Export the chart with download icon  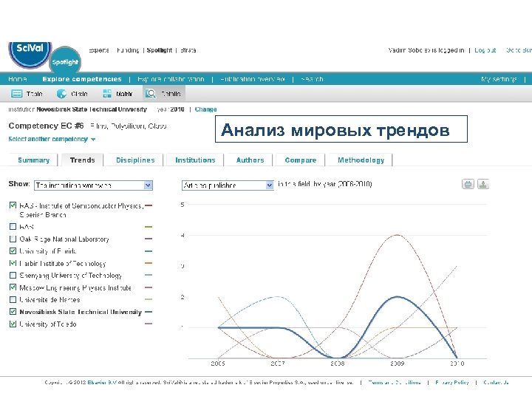click(x=483, y=184)
